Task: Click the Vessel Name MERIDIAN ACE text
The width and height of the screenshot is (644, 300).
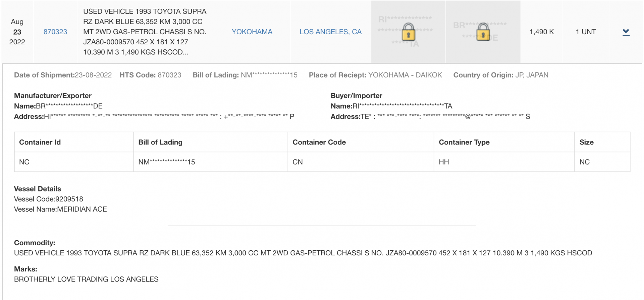Action: point(60,209)
